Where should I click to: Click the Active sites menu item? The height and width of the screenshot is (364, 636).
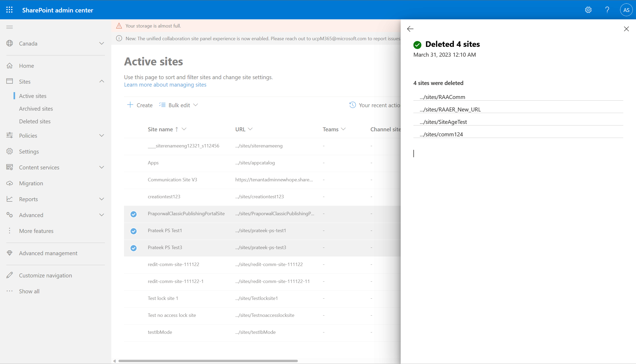point(33,96)
